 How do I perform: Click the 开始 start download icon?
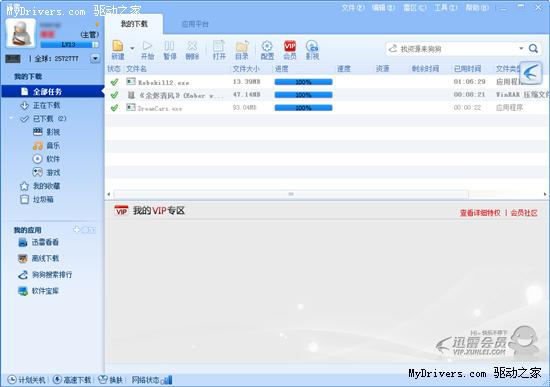point(147,46)
